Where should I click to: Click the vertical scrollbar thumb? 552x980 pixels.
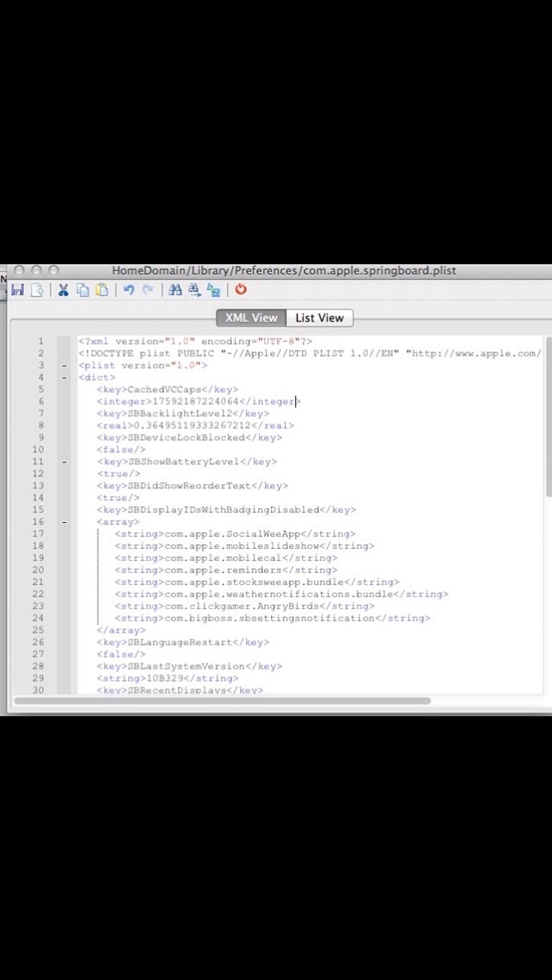tap(548, 417)
